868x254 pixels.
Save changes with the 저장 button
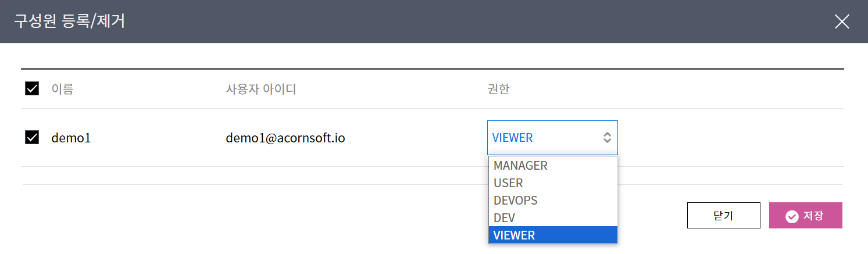805,216
